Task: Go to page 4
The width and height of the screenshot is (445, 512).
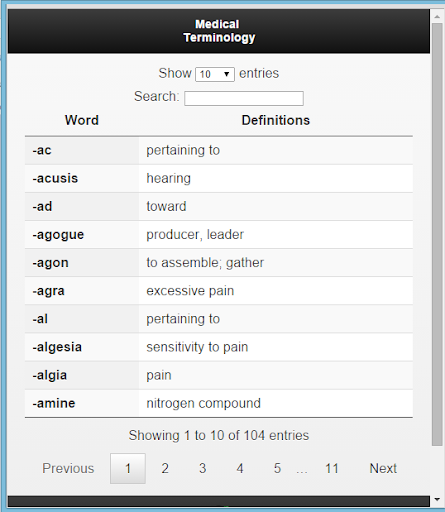Action: [240, 468]
